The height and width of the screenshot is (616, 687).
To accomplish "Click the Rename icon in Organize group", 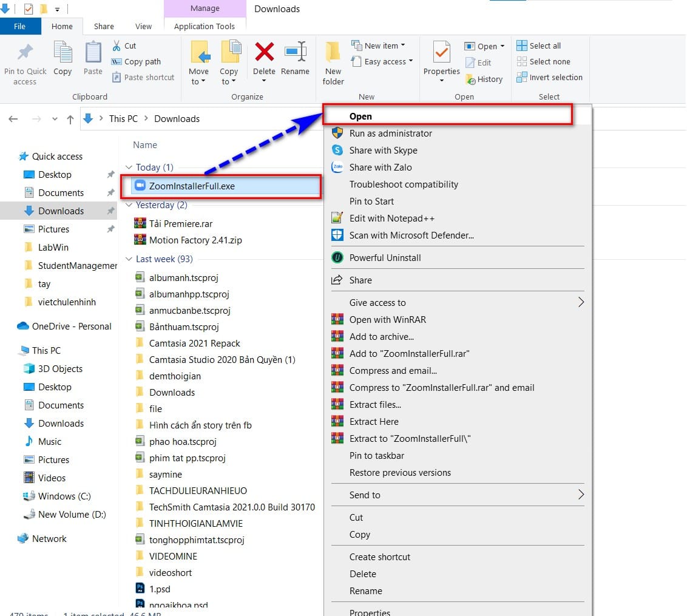I will 296,52.
